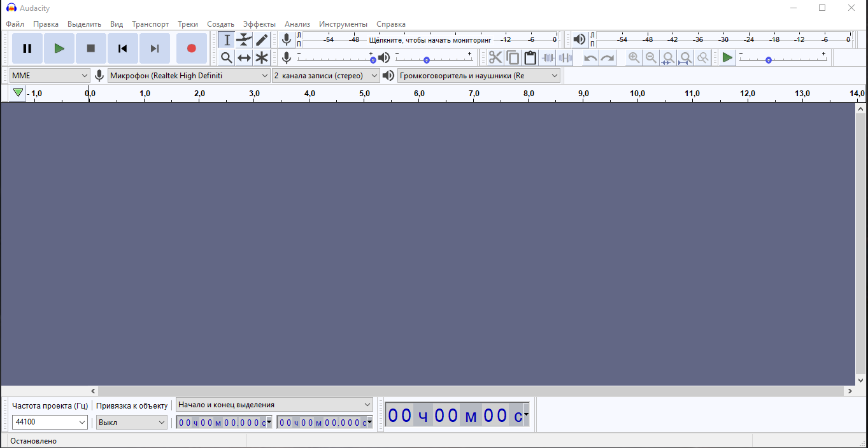
Task: Click the Redo arrow icon
Action: coord(608,58)
